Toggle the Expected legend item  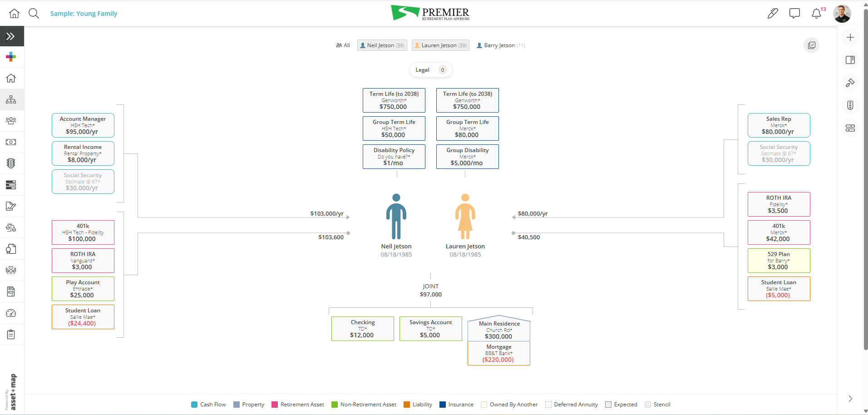[x=621, y=405]
